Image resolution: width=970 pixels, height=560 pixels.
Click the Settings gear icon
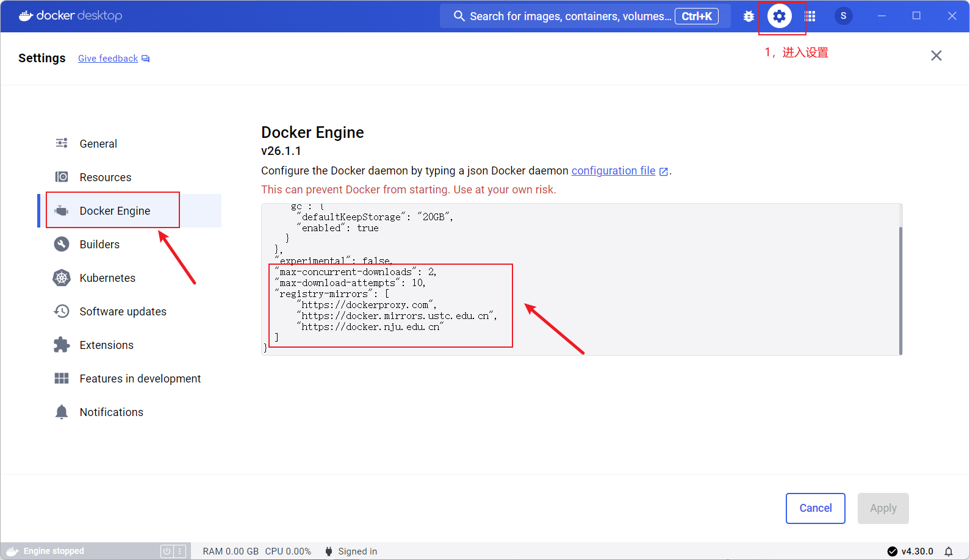click(779, 16)
